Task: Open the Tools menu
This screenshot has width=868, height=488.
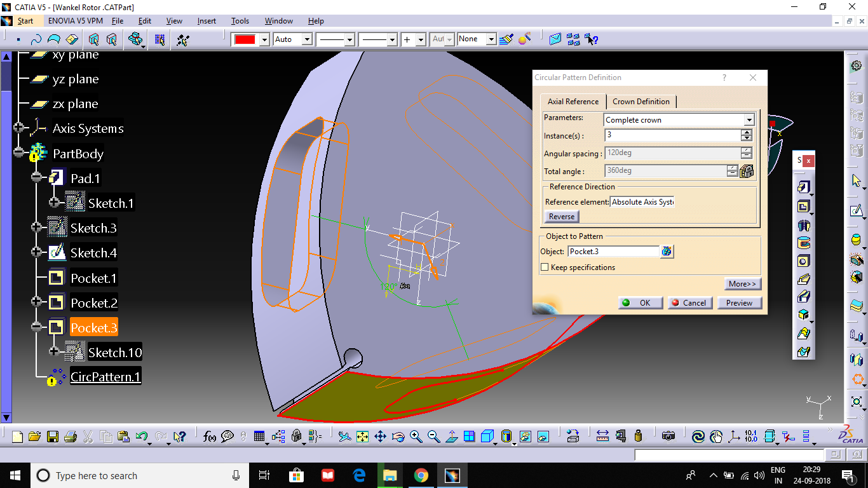Action: (x=240, y=21)
